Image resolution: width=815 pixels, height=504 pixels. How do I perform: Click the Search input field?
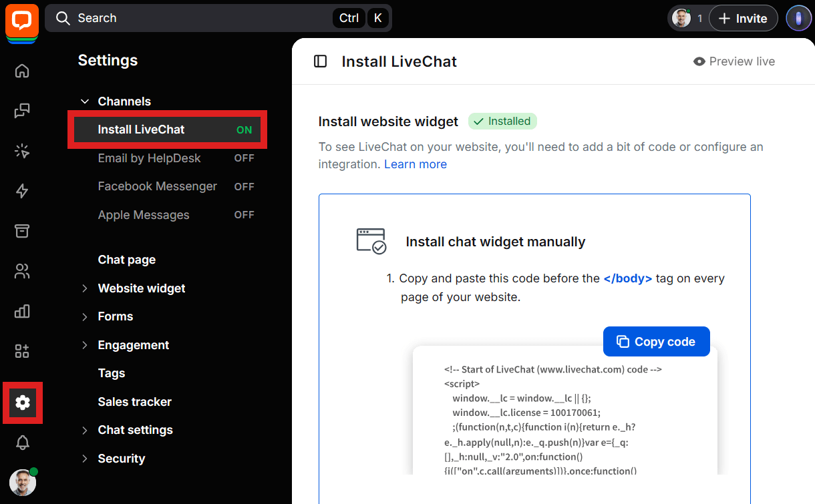218,18
